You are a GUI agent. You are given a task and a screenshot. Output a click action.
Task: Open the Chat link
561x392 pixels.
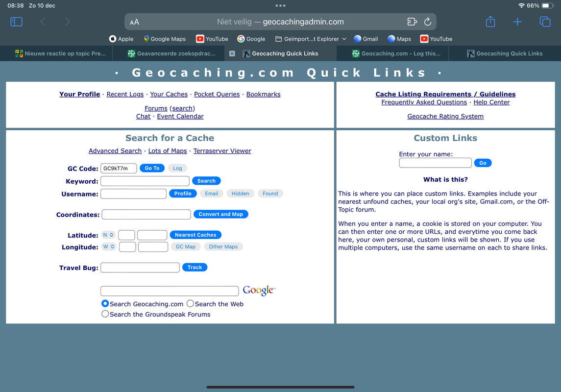(143, 116)
